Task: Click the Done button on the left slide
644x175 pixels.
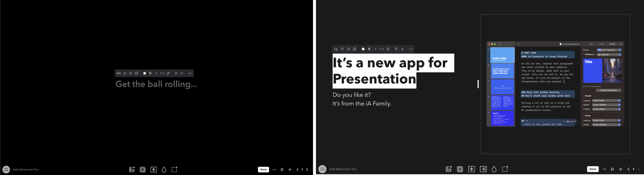Action: pyautogui.click(x=264, y=169)
